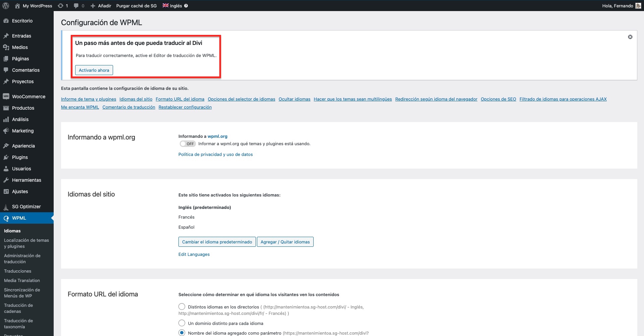Viewport: 644px width, 336px height.
Task: Click Agregar / Quitar idiomas button
Action: click(285, 242)
